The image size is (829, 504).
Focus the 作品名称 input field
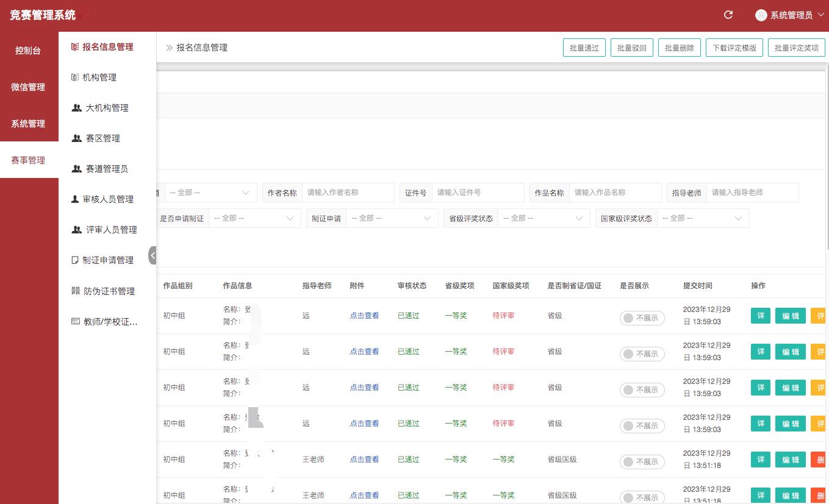[x=615, y=193]
